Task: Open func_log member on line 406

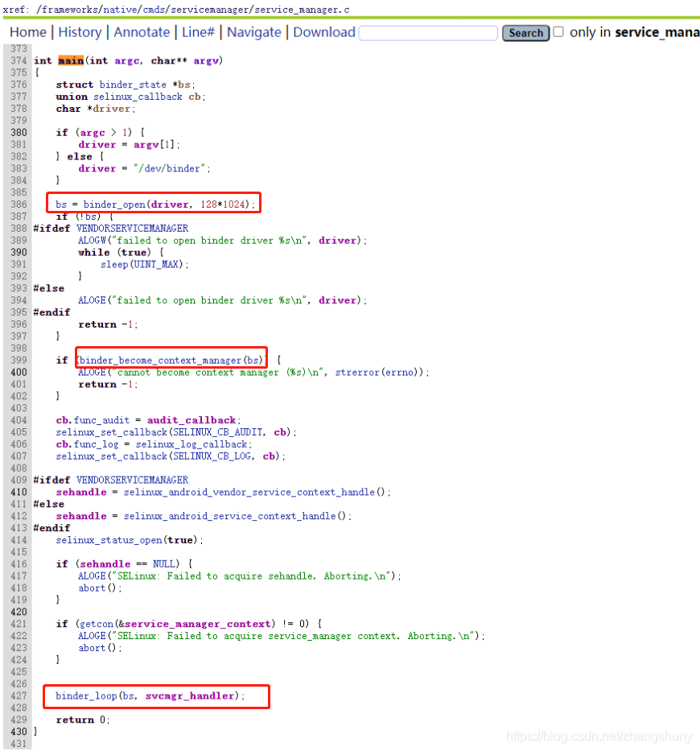Action: (x=96, y=444)
